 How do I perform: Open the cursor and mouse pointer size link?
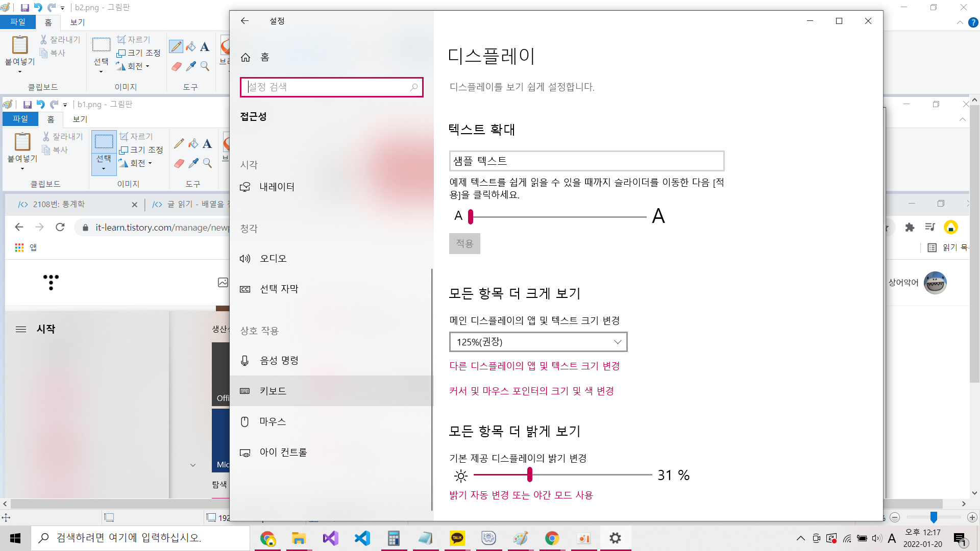[x=531, y=391]
